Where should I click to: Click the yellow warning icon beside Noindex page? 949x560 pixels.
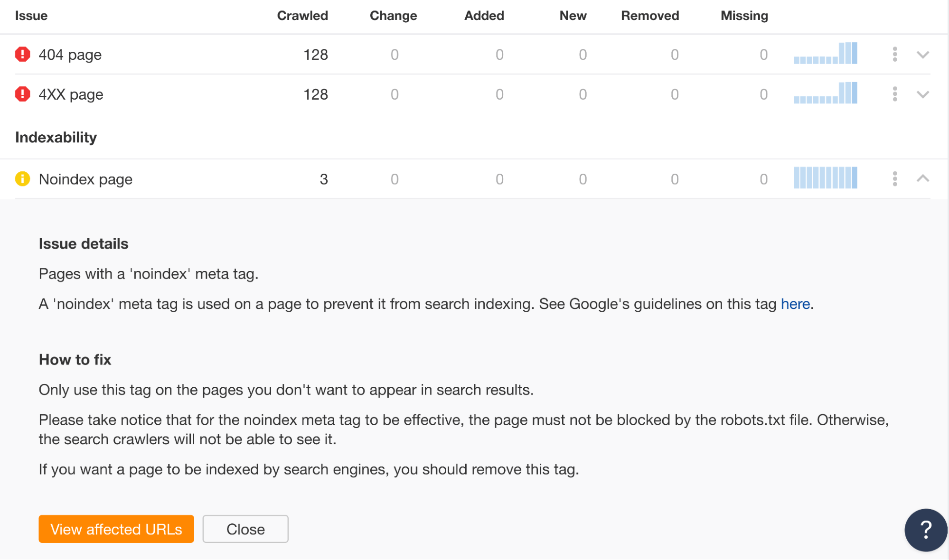[x=21, y=179]
